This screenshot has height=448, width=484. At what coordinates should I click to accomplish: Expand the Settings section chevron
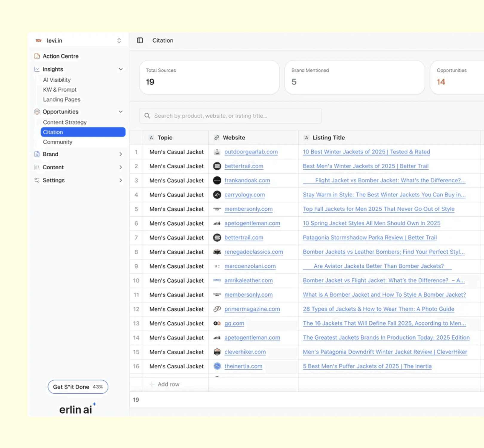pyautogui.click(x=121, y=180)
